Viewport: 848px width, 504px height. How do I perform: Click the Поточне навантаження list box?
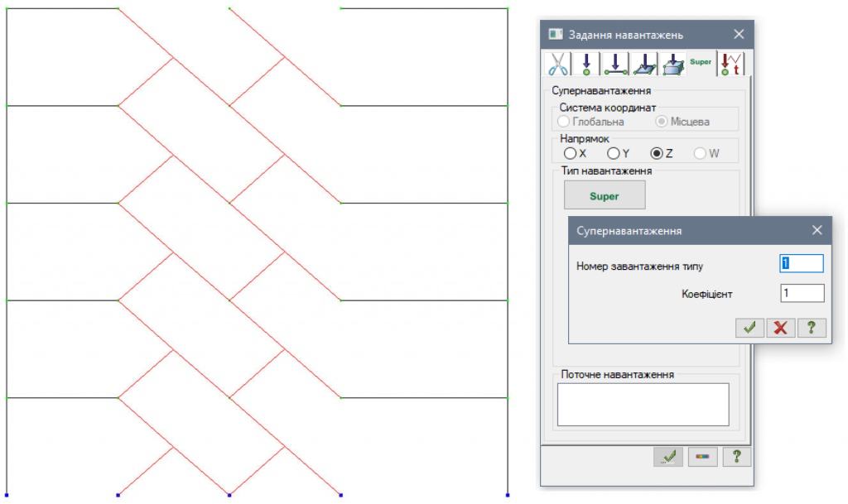pyautogui.click(x=643, y=404)
